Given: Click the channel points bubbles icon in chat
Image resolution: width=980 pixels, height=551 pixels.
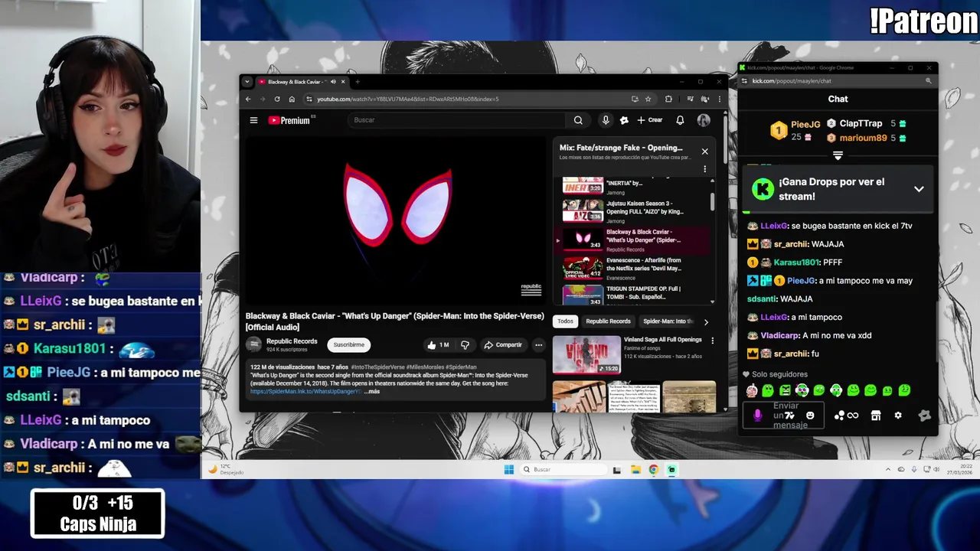Looking at the screenshot, I should 839,416.
